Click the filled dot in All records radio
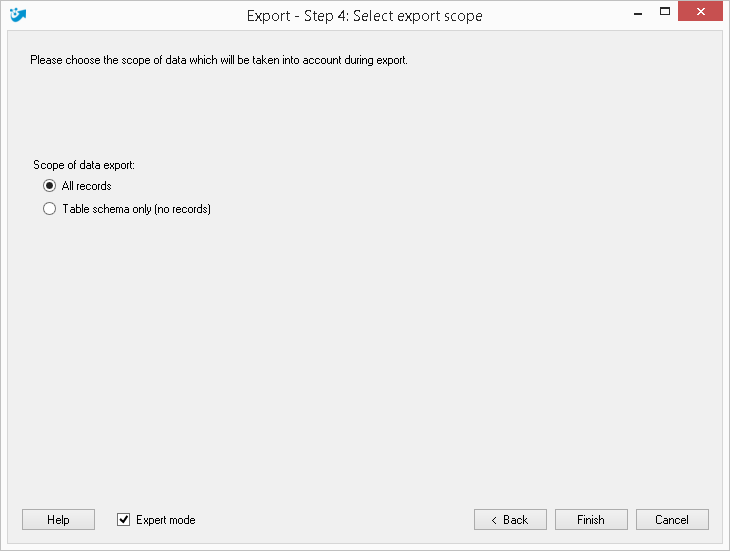730x551 pixels. tap(49, 186)
